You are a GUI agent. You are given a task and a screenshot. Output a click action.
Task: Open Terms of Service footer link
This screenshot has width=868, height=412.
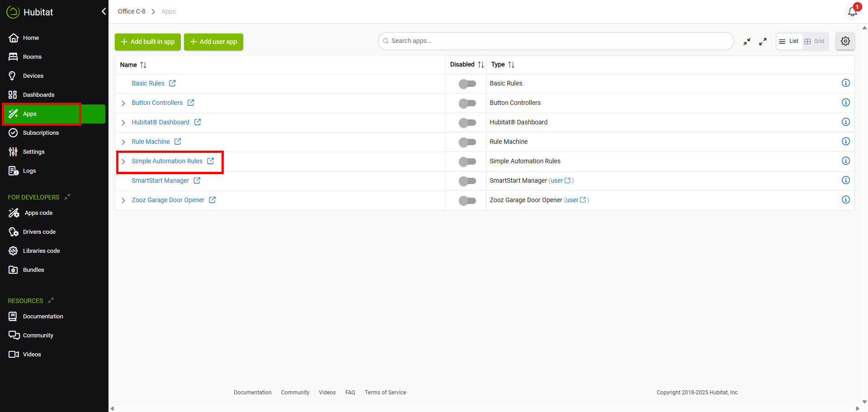pyautogui.click(x=385, y=393)
